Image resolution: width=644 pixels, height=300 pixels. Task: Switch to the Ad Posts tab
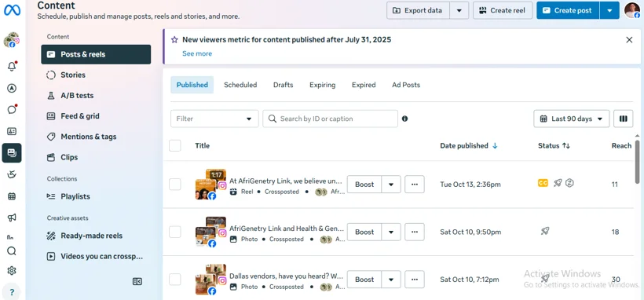coord(406,85)
